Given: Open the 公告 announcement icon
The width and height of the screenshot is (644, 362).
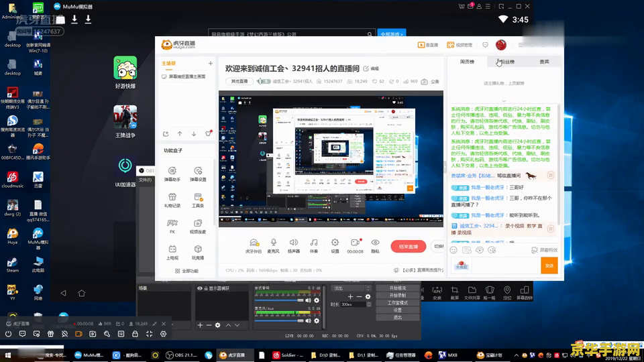Looking at the screenshot, I should [x=431, y=81].
